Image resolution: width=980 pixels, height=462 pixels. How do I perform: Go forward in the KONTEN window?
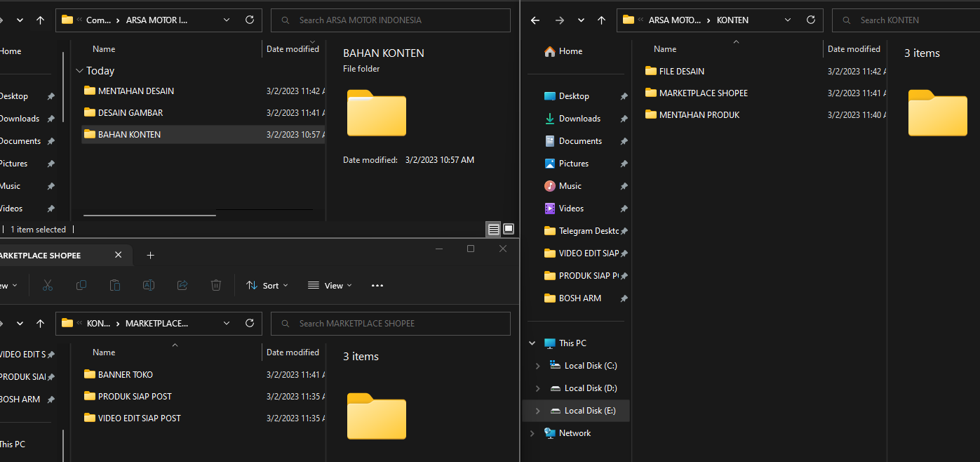click(559, 20)
